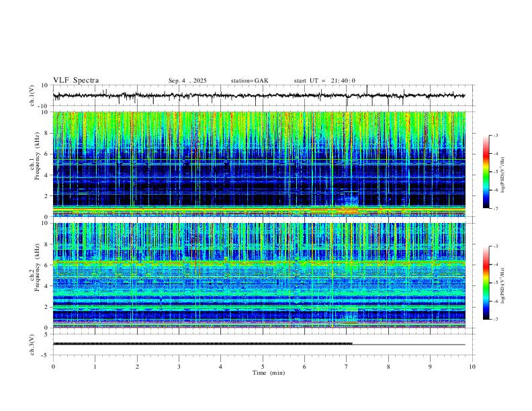
Task: Click the time axis tick label "9"
Action: 430,367
